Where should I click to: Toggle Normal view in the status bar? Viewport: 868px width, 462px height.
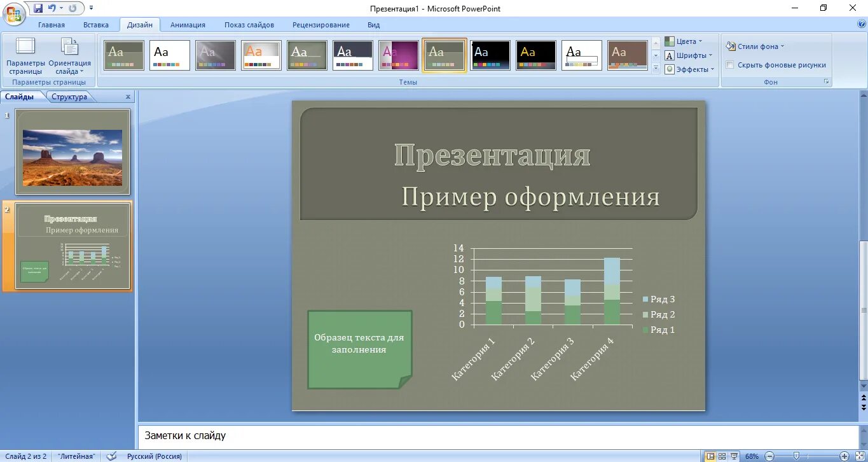point(710,456)
